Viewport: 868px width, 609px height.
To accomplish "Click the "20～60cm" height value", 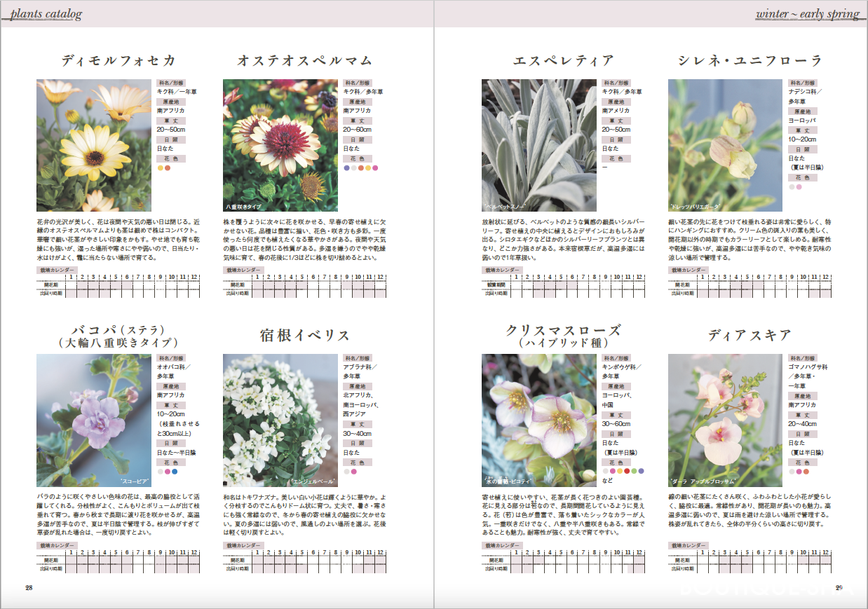I will point(358,130).
